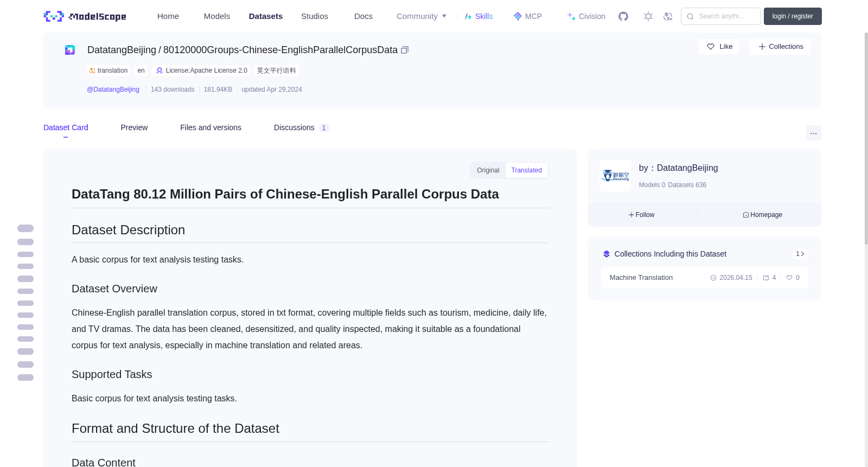Switch to the Files and versions tab
The image size is (868, 467).
tap(210, 127)
